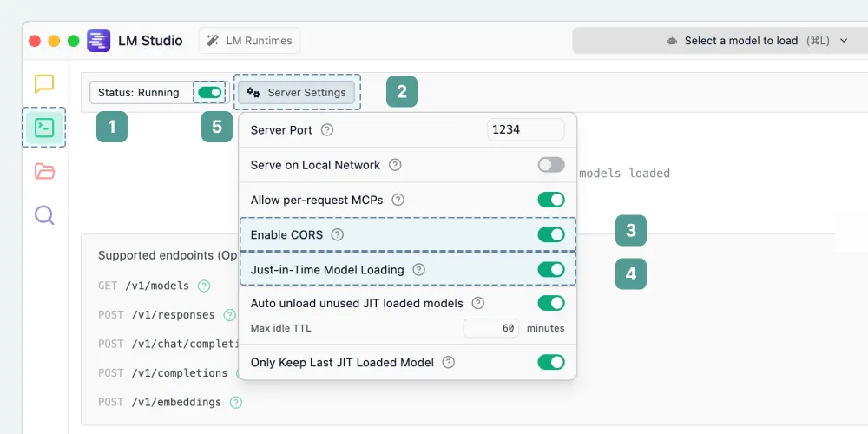Image resolution: width=868 pixels, height=434 pixels.
Task: Disable Allow per-request MCPs switch
Action: pos(551,200)
